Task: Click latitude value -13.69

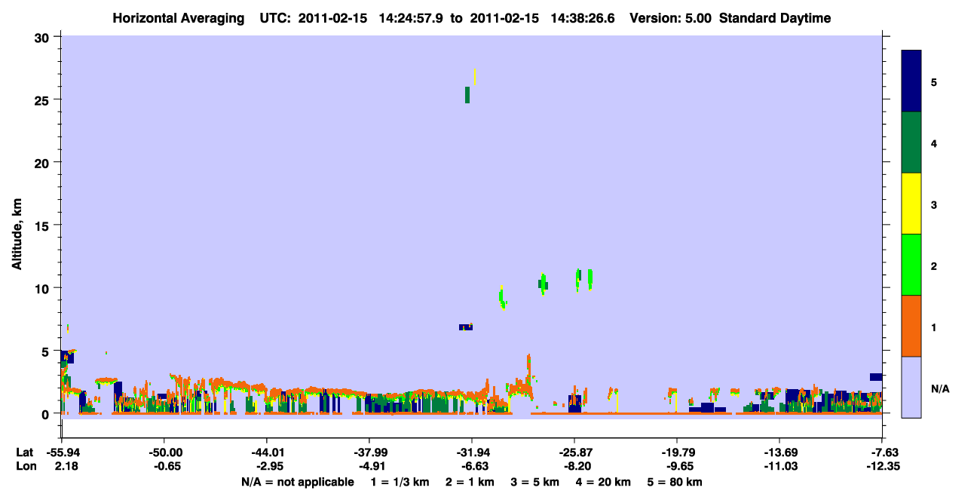Action: click(x=779, y=452)
